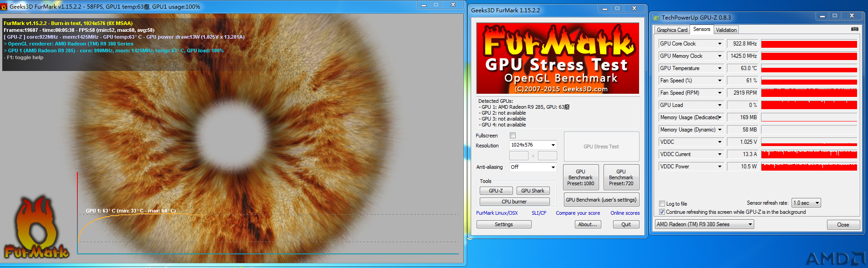This screenshot has height=268, width=868.
Task: Switch to the Graphics Card tab
Action: [672, 30]
